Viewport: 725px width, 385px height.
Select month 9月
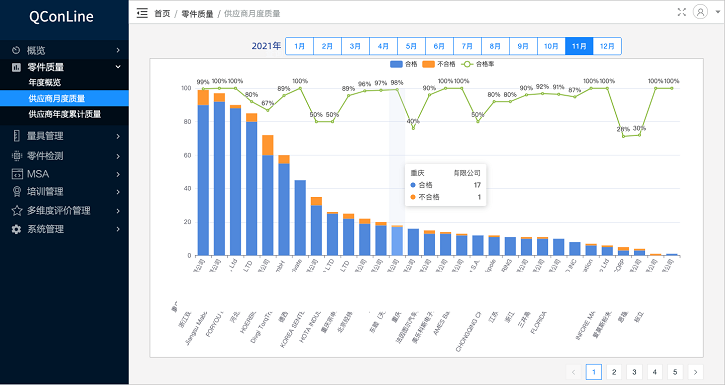[x=523, y=46]
